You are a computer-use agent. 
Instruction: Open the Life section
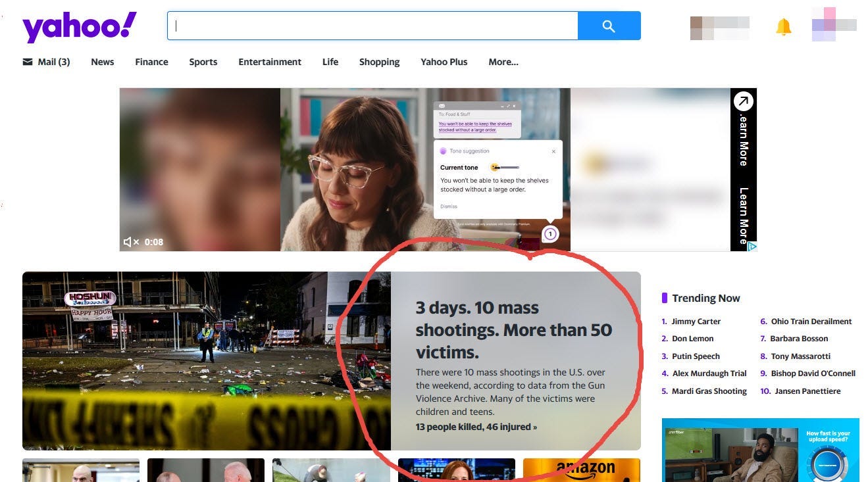(330, 62)
